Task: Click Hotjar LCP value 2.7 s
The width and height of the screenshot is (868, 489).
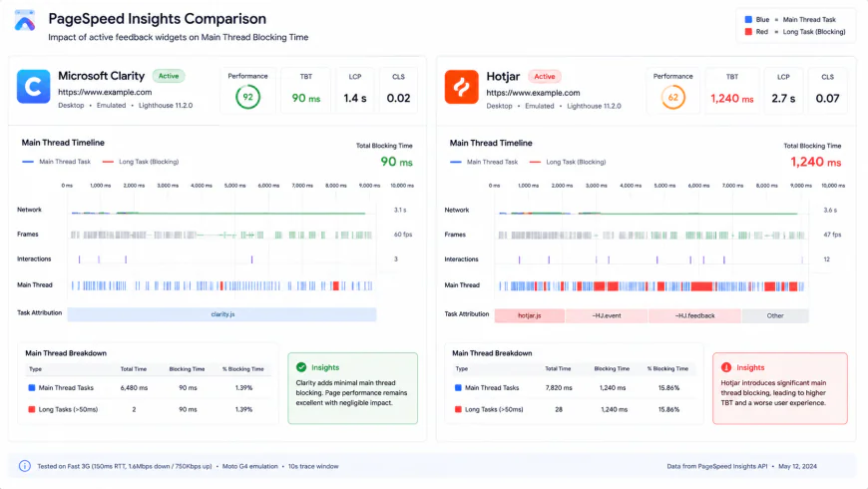Action: point(783,99)
